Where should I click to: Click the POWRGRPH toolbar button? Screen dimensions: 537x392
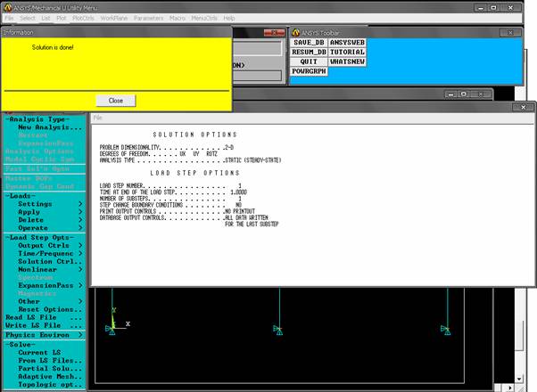[309, 71]
